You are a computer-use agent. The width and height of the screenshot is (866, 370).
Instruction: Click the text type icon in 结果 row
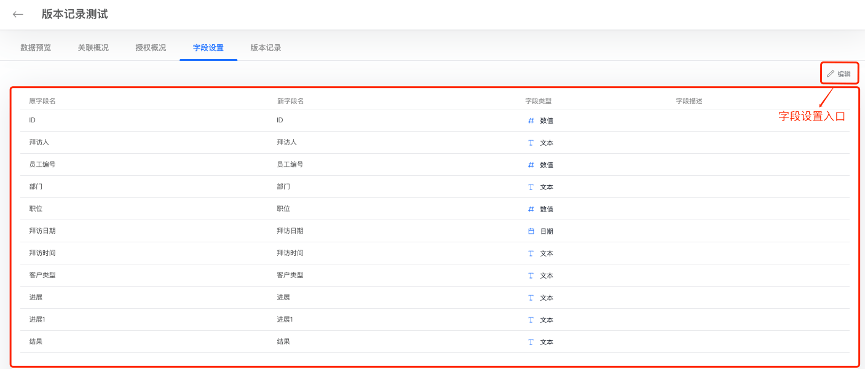coord(531,342)
